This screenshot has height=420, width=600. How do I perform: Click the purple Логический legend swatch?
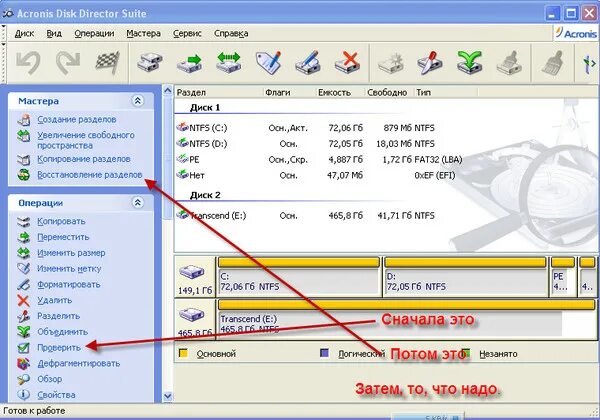tap(324, 353)
